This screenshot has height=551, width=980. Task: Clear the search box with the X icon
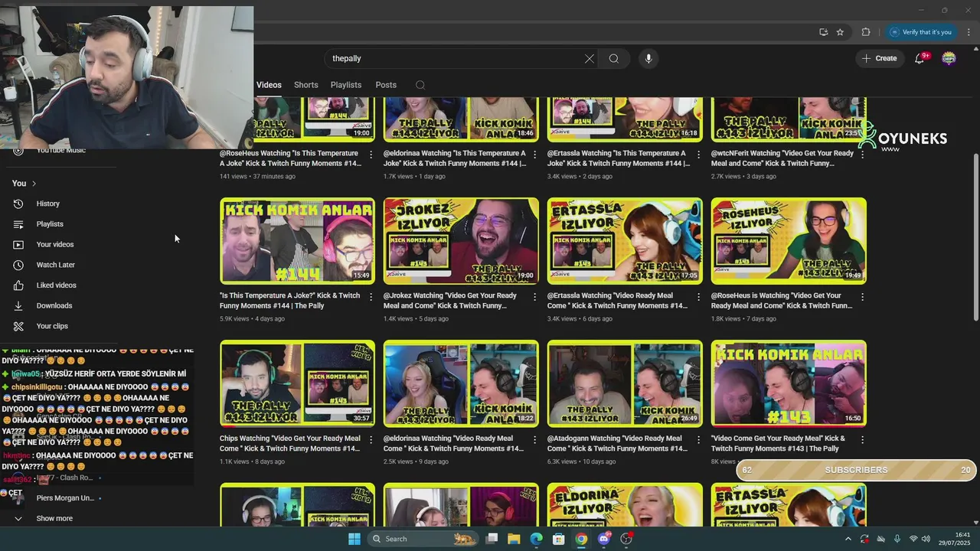[590, 58]
